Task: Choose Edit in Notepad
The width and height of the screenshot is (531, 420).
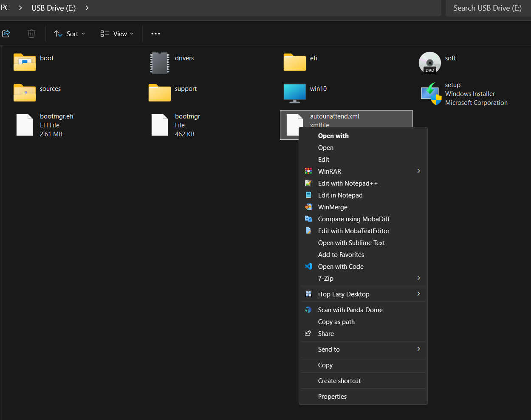Action: [x=363, y=195]
